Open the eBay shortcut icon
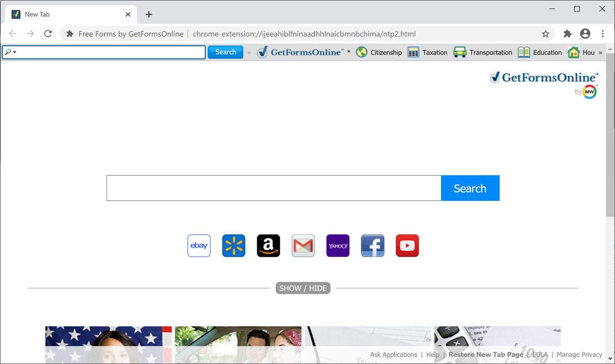 (x=199, y=246)
